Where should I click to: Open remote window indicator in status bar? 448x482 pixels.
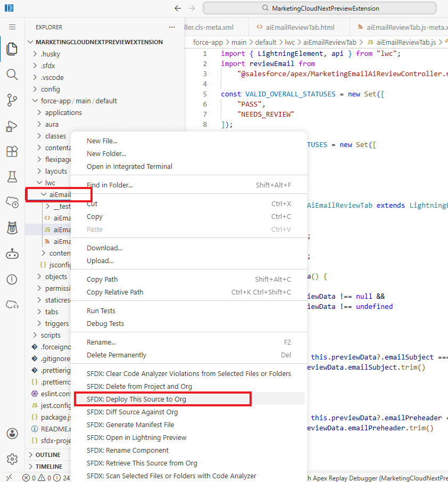click(9, 477)
